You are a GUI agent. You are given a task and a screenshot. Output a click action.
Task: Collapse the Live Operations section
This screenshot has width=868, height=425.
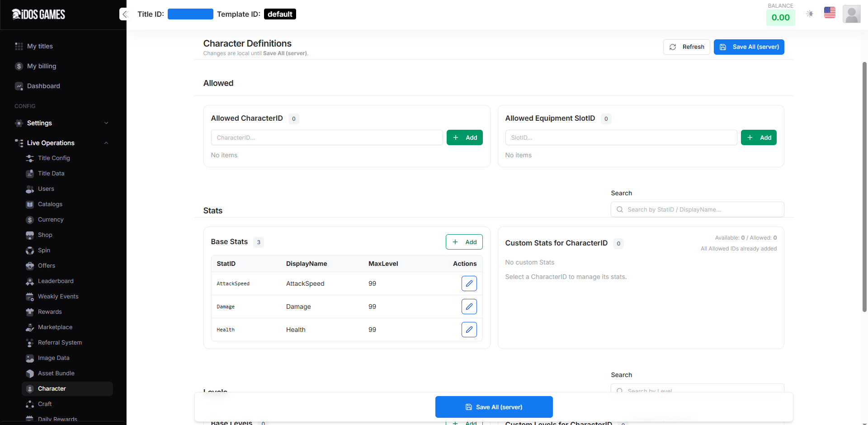click(106, 143)
